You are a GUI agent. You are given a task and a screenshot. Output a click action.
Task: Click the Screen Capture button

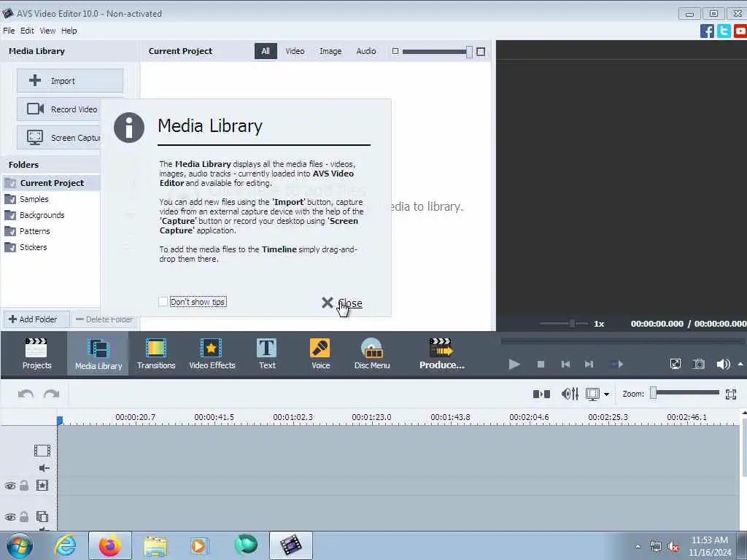59,138
